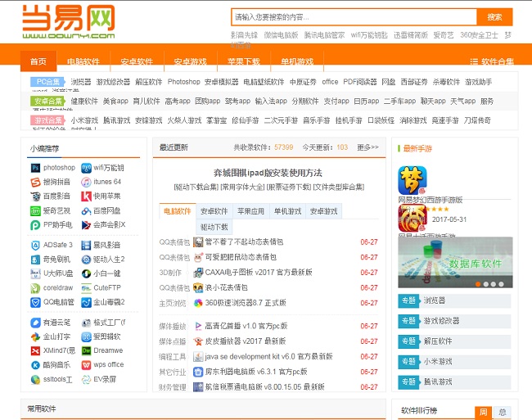Viewport: 532px width, 420px height.
Task: Select the 驱动下载 tab
Action: coord(214,227)
